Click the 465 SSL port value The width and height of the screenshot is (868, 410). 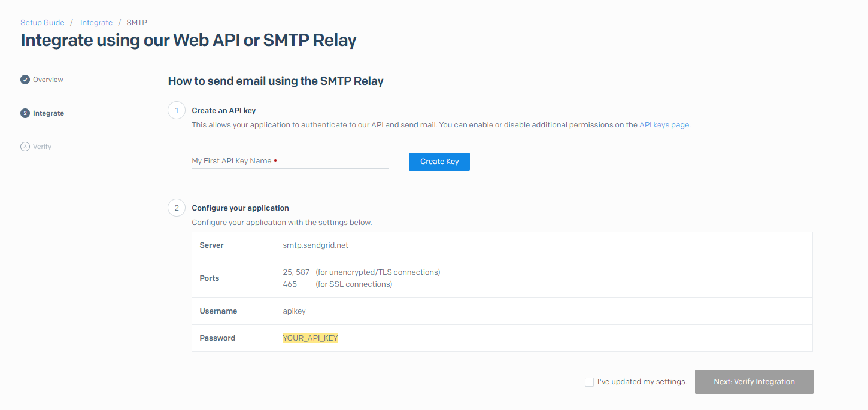(290, 284)
